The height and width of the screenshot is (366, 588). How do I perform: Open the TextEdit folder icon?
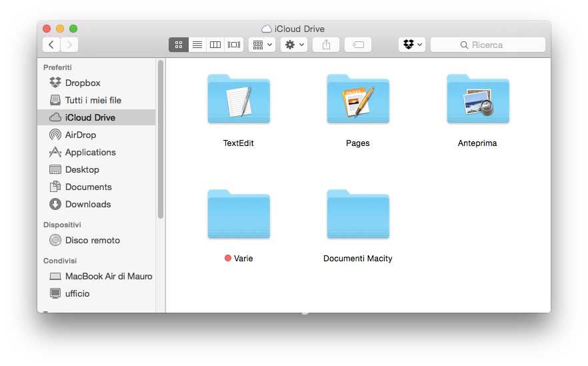239,99
